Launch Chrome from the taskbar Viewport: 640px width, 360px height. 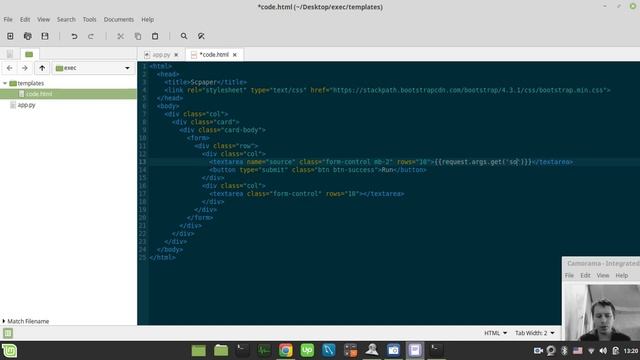286,350
